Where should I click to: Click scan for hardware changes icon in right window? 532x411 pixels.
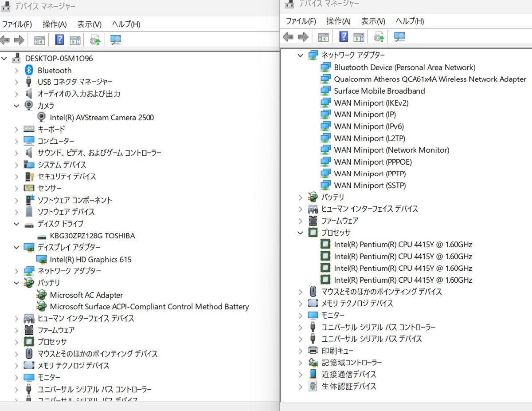click(399, 37)
